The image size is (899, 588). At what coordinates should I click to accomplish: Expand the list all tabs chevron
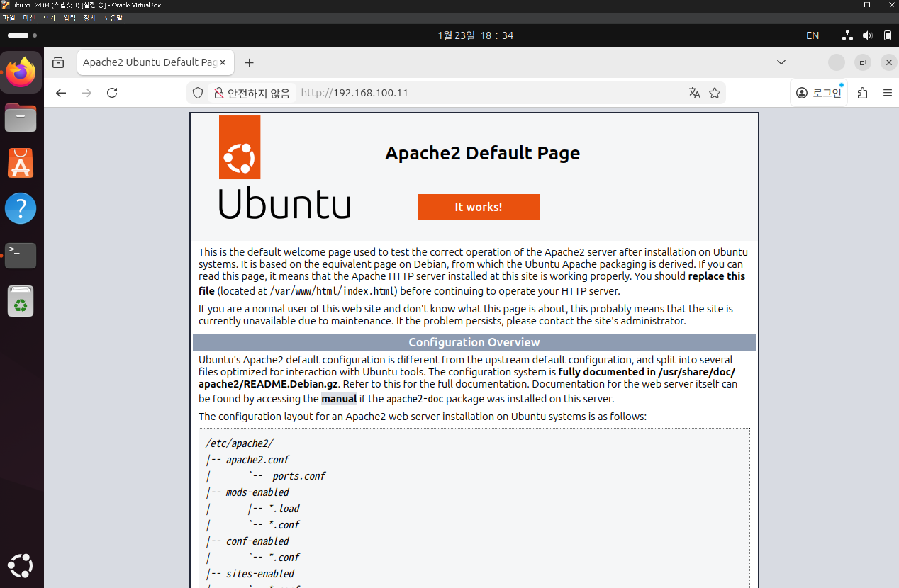coord(781,62)
